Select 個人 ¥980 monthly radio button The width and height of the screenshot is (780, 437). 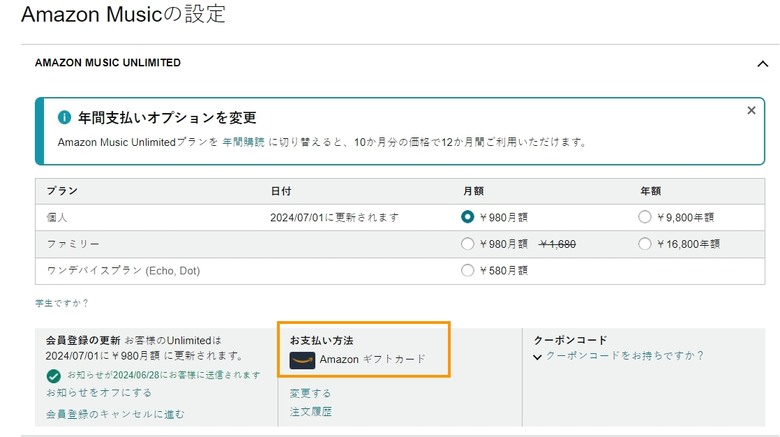pos(467,217)
